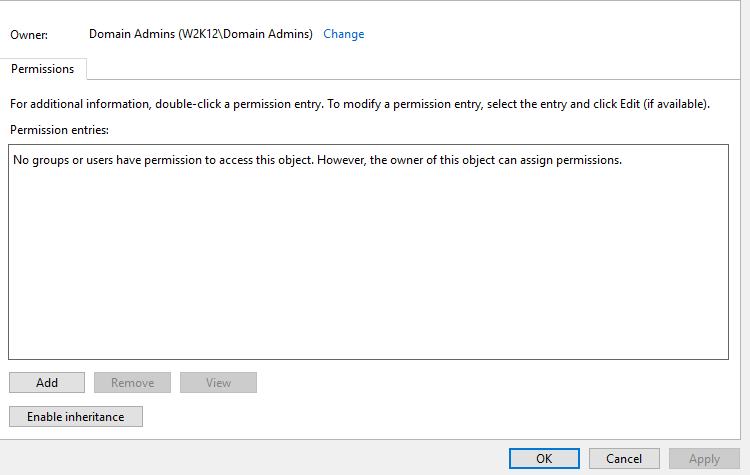The image size is (750, 475).
Task: Click the 'double-click a permission entry' hint text
Action: (238, 104)
